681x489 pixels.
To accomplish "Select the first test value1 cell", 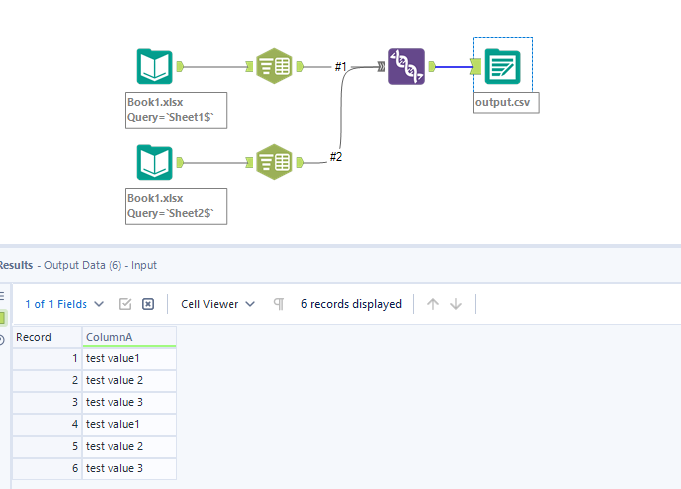I will (x=129, y=358).
